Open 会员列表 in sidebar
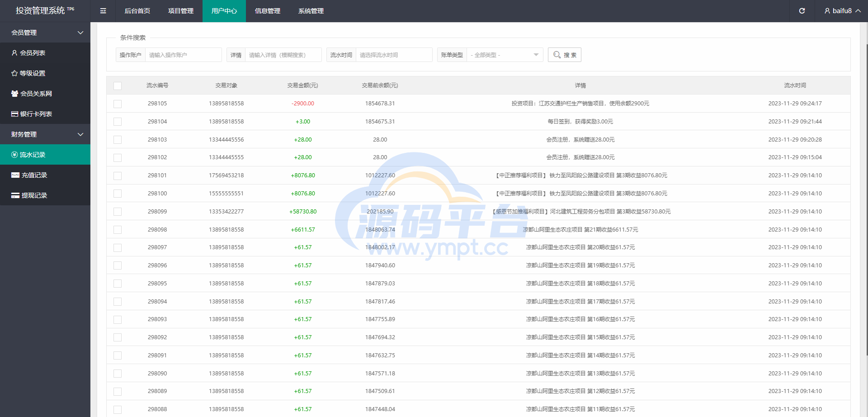 45,53
